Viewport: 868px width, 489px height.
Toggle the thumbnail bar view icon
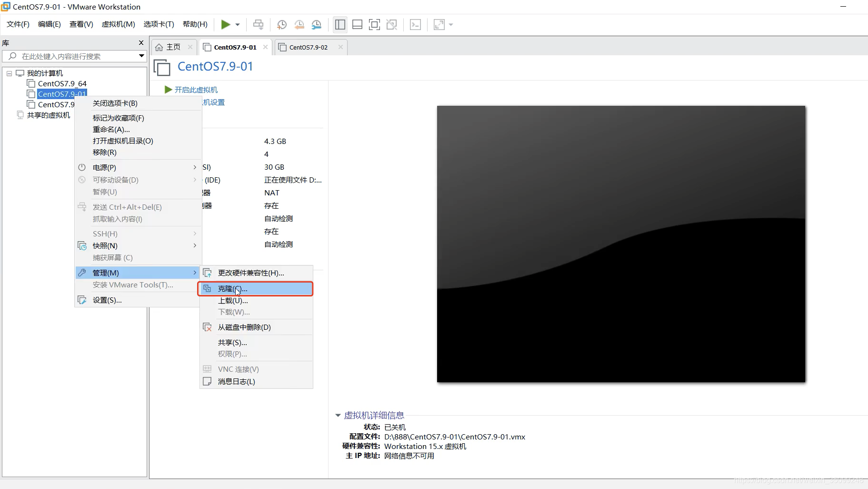357,24
